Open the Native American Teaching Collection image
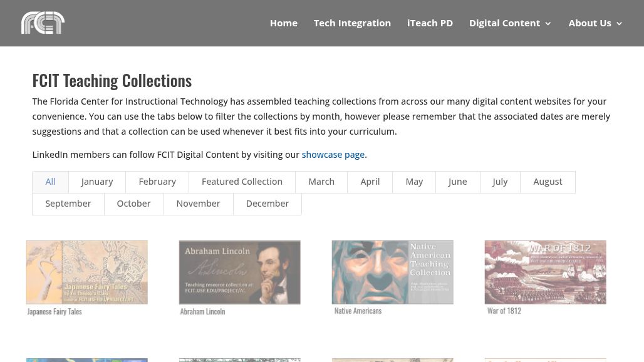Viewport: 644px width, 362px height. point(393,272)
